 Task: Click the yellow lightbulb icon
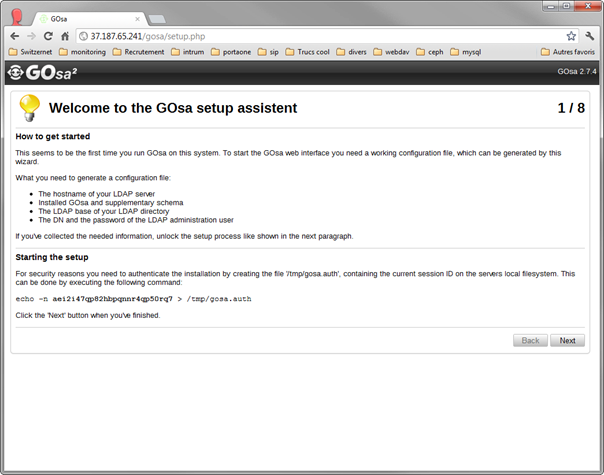coord(30,108)
